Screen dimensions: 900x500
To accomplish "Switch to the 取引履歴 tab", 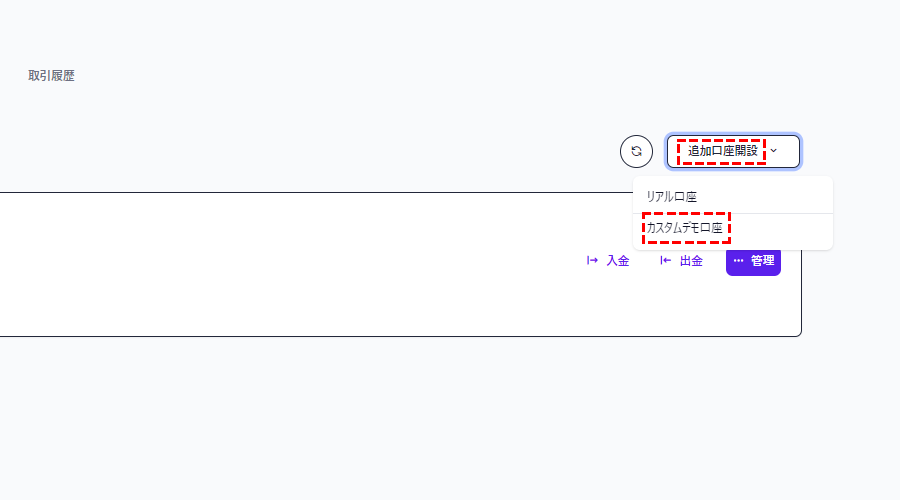I will [x=51, y=76].
